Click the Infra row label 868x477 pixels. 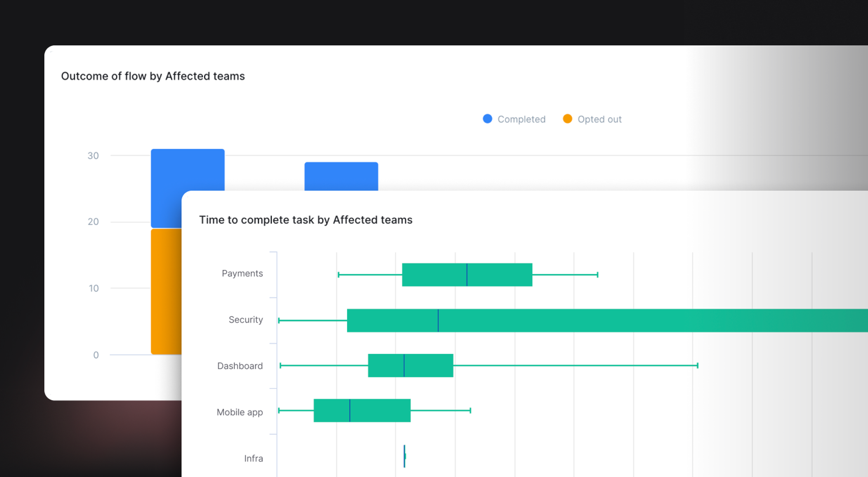click(253, 458)
